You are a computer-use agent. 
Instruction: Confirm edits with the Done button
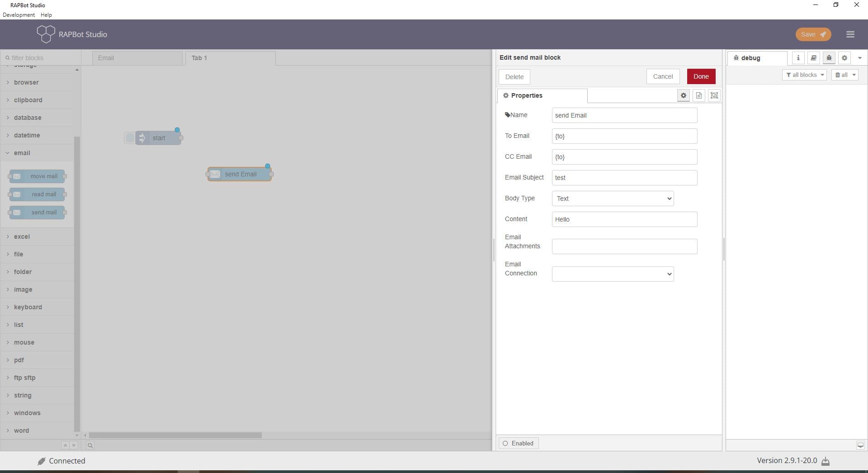click(701, 76)
